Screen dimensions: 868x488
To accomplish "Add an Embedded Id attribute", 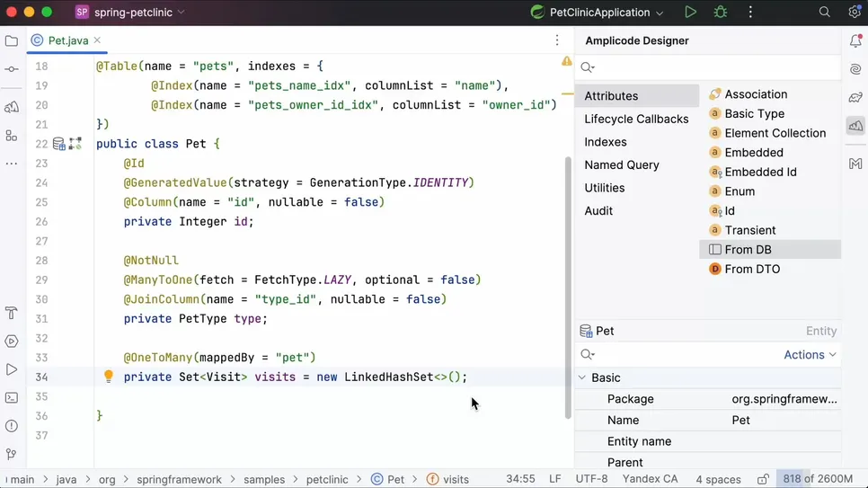I will 771,172.
